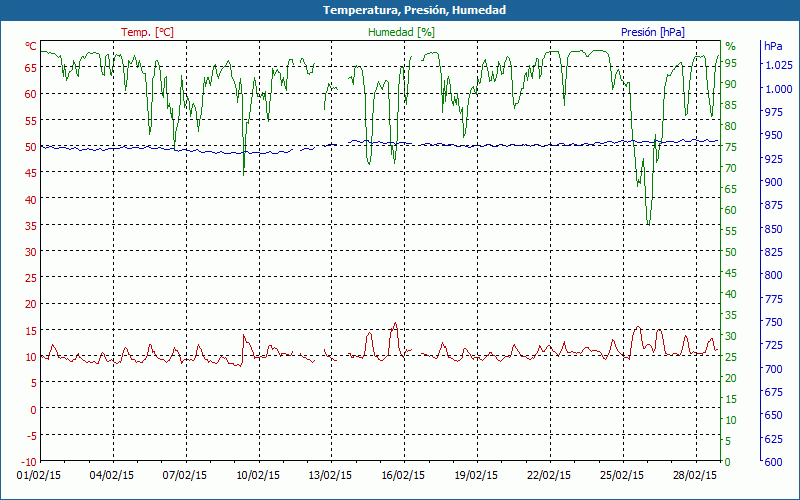Click the pressure axis value 675
This screenshot has width=800, height=500.
pyautogui.click(x=773, y=392)
